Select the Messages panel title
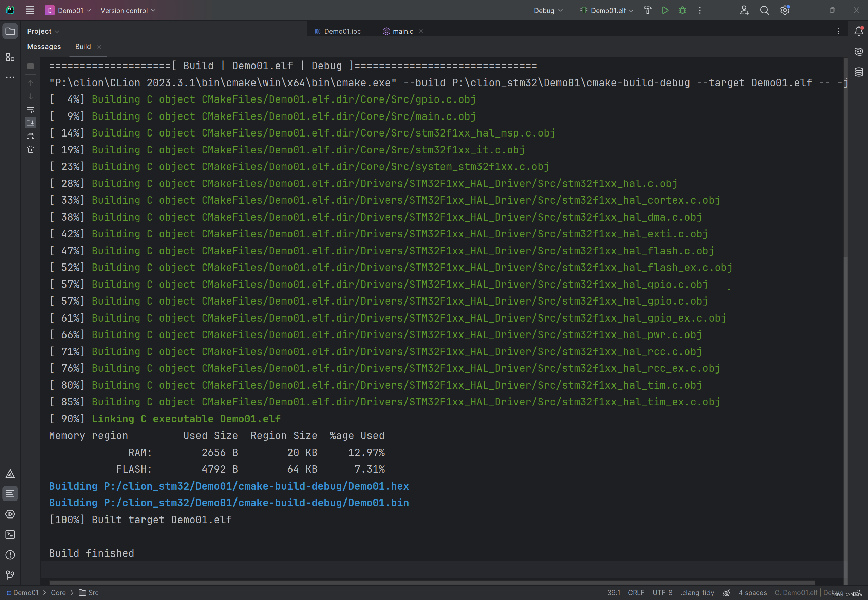The width and height of the screenshot is (868, 600). 44,47
